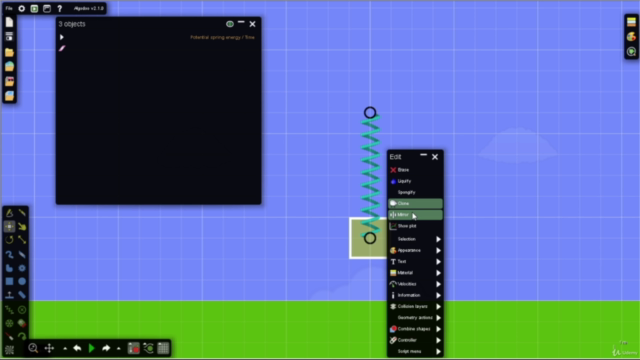Expand the Velocities submenu arrow
The width and height of the screenshot is (640, 360).
438,284
